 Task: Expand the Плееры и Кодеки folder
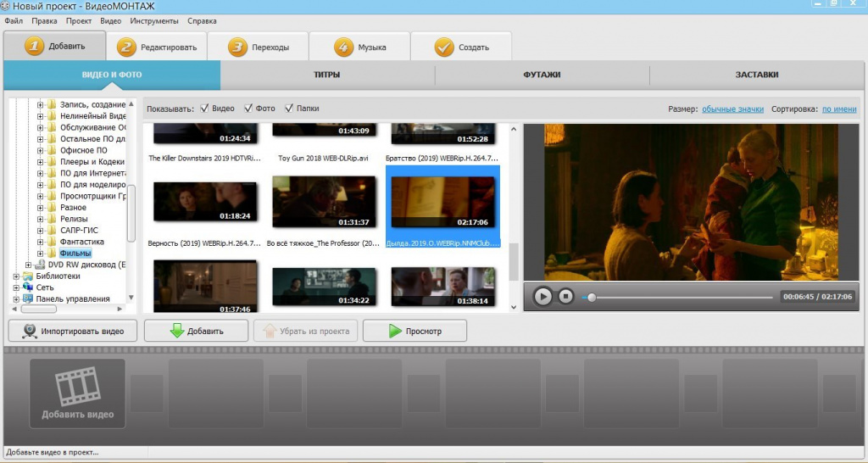click(x=41, y=162)
